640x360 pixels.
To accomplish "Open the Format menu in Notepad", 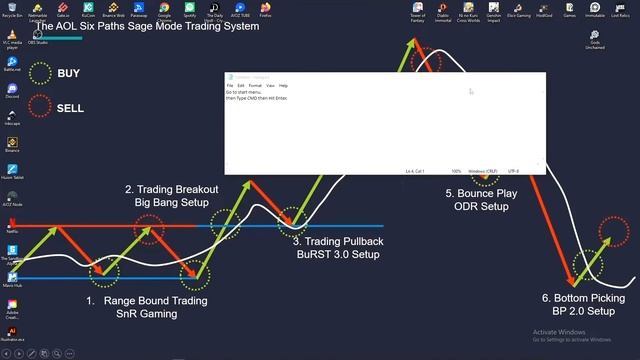I will [255, 86].
